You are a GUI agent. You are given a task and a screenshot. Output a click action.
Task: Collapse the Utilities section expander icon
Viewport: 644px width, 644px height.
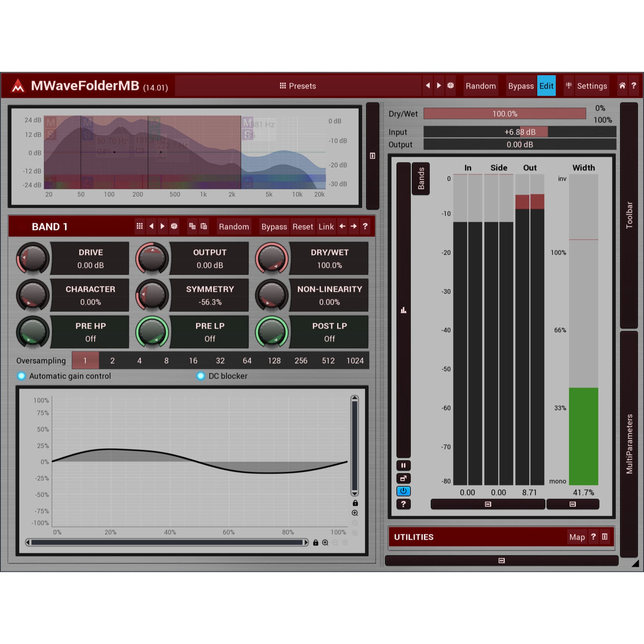tap(604, 537)
